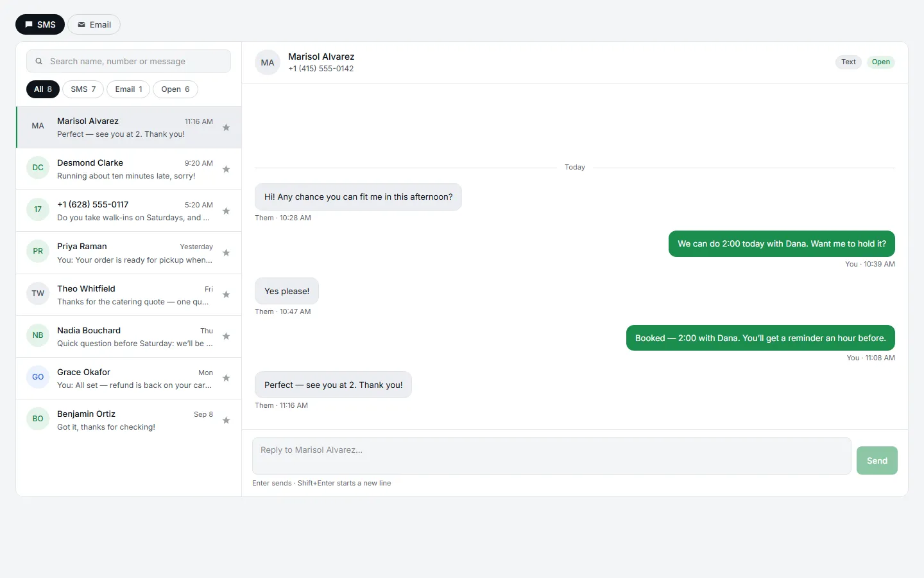The width and height of the screenshot is (924, 578).
Task: Star the +1 (628) 555-0117 conversation
Action: tap(226, 211)
